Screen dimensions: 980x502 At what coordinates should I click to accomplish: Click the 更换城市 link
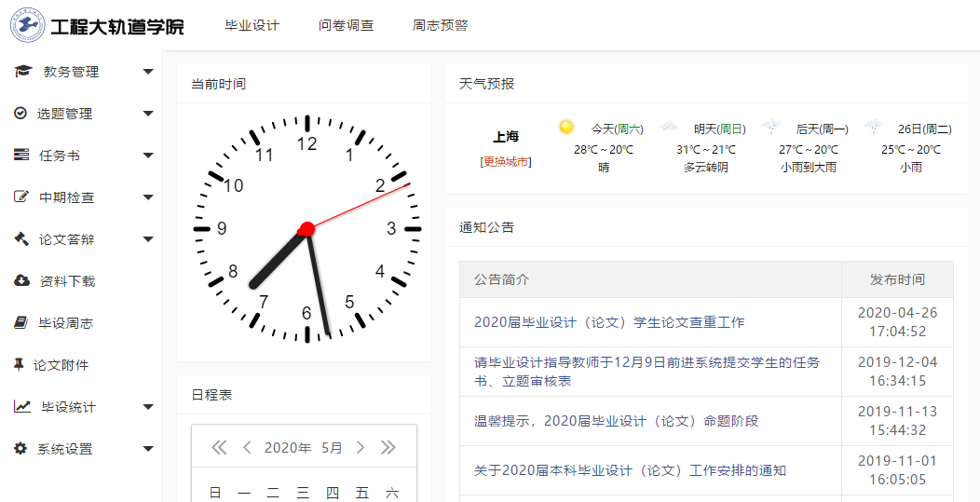click(506, 162)
